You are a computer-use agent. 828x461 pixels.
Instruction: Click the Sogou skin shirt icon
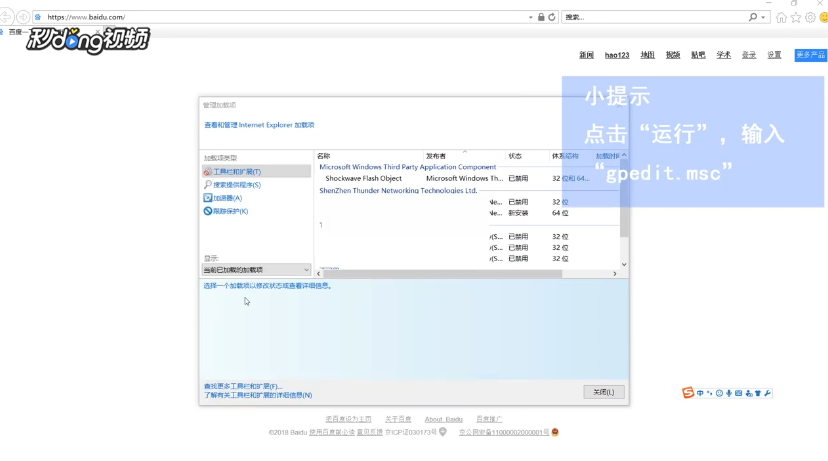[758, 393]
